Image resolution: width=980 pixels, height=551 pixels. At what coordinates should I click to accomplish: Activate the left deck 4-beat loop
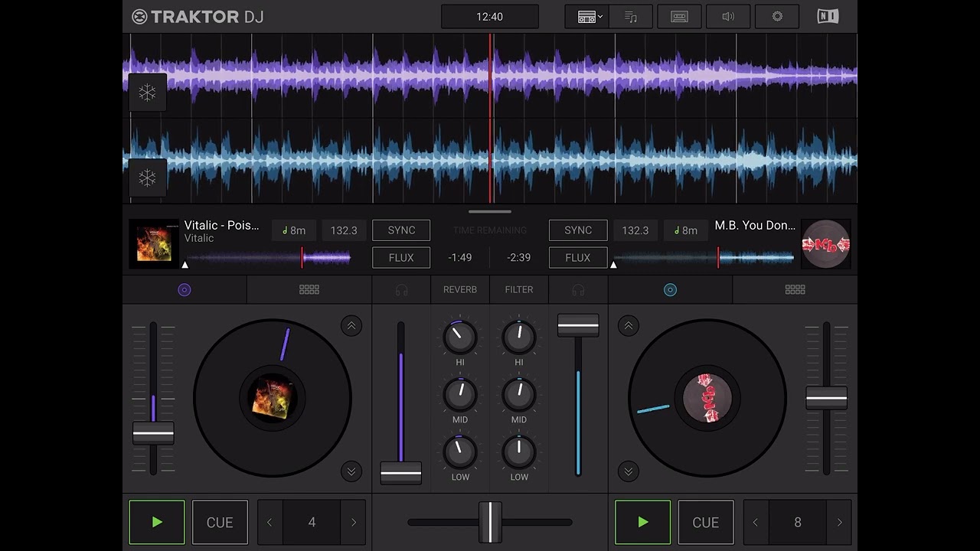tap(312, 522)
